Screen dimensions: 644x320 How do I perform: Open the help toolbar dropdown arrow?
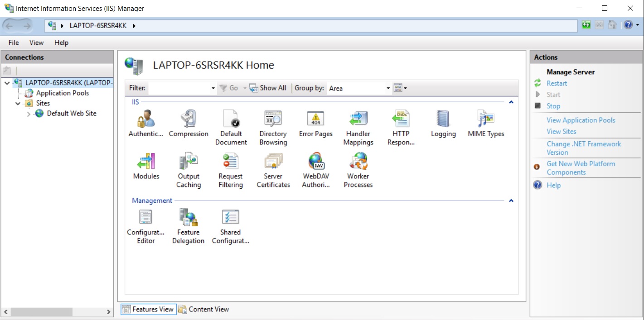tap(637, 25)
